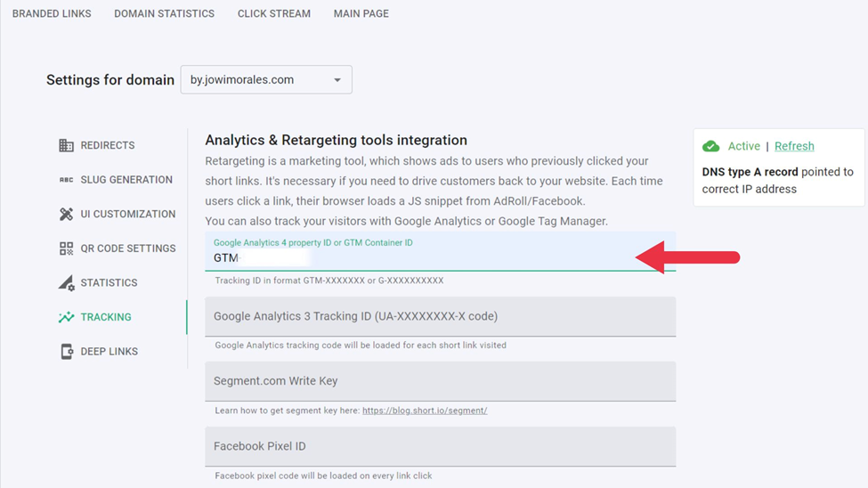Select TRACKING in the sidebar

106,317
